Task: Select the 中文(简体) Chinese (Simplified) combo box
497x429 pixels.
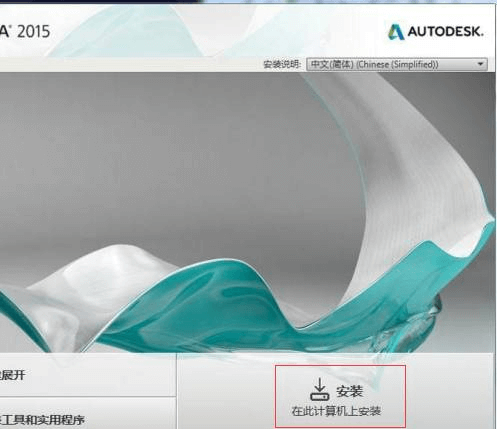Action: click(x=397, y=64)
